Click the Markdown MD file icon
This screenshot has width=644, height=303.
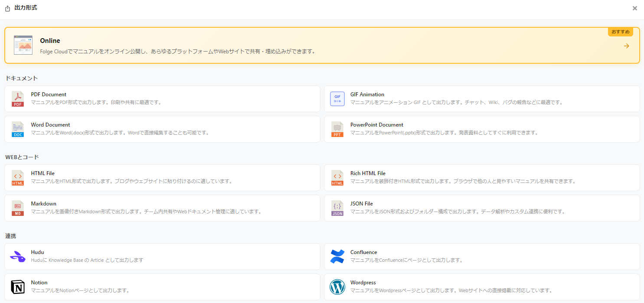(x=18, y=209)
